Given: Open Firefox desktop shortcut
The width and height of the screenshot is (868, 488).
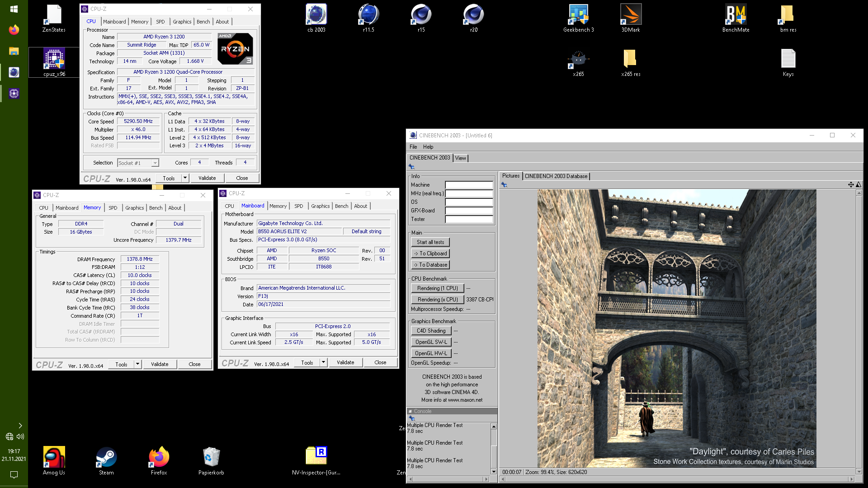Looking at the screenshot, I should click(x=159, y=461).
